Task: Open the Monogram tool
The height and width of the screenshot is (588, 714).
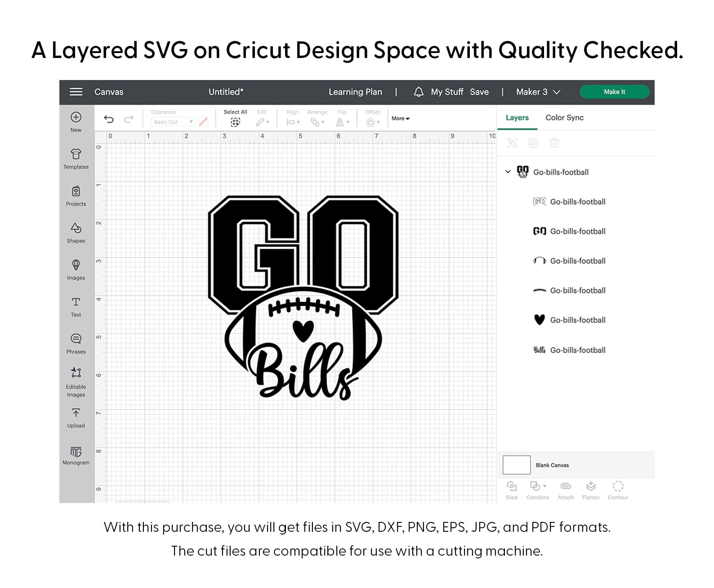Action: [76, 455]
